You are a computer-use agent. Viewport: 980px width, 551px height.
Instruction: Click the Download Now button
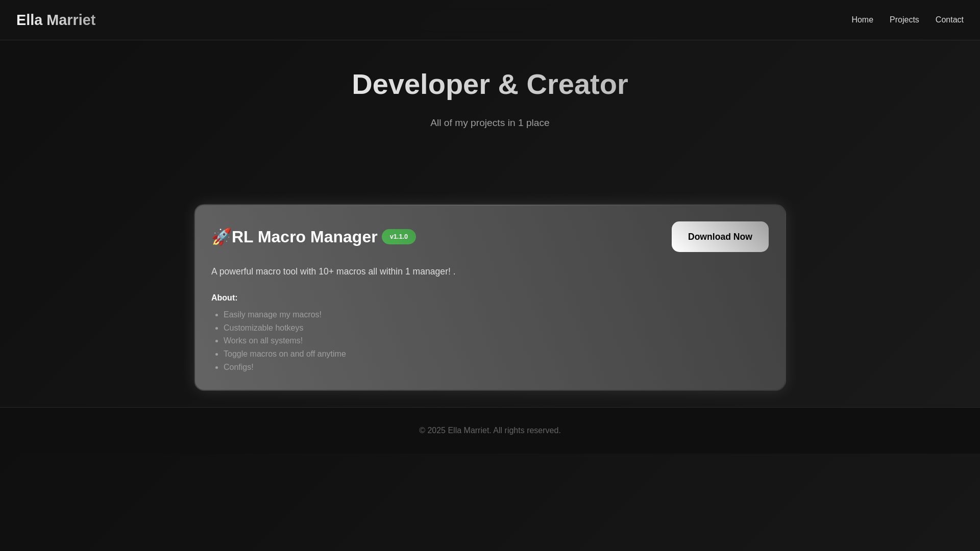click(720, 237)
